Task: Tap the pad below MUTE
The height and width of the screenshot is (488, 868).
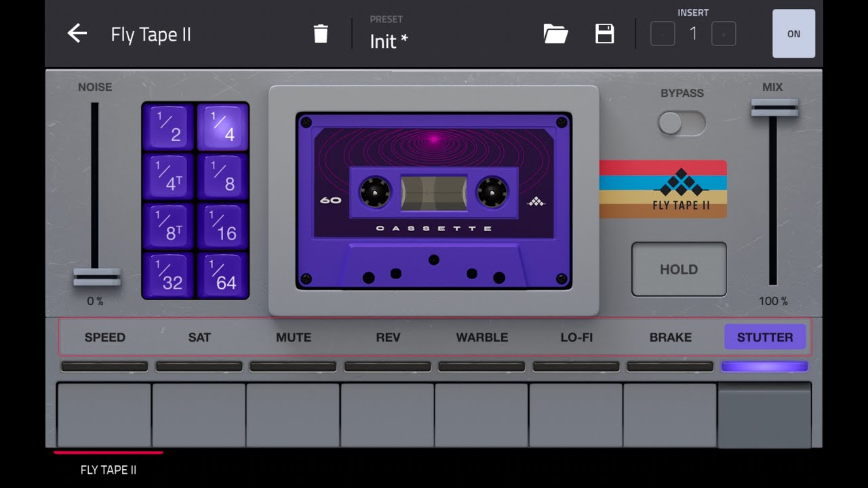Action: [x=293, y=415]
